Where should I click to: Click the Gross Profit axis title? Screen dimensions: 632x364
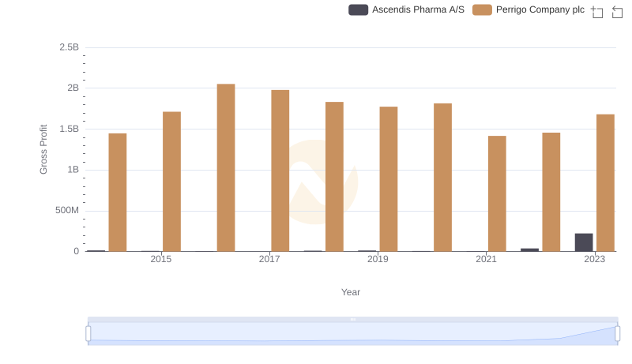[x=43, y=149]
